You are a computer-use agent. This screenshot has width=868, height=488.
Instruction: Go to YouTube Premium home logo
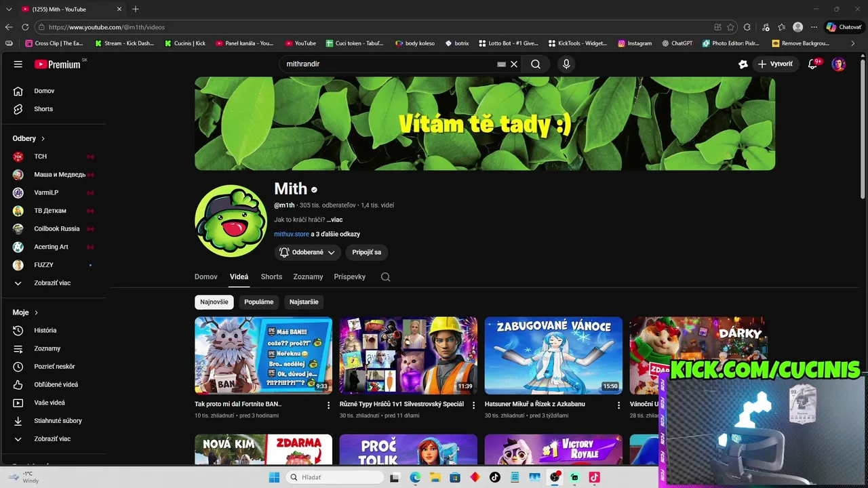click(x=58, y=64)
